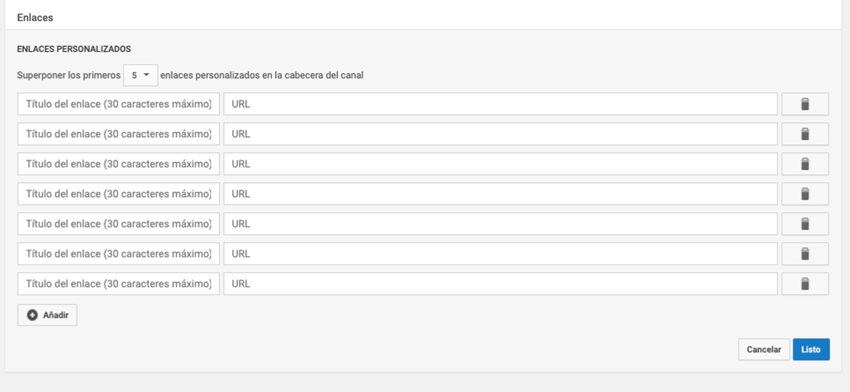Focus the sixth row's link title field
Image resolution: width=850 pixels, height=392 pixels.
tap(119, 254)
